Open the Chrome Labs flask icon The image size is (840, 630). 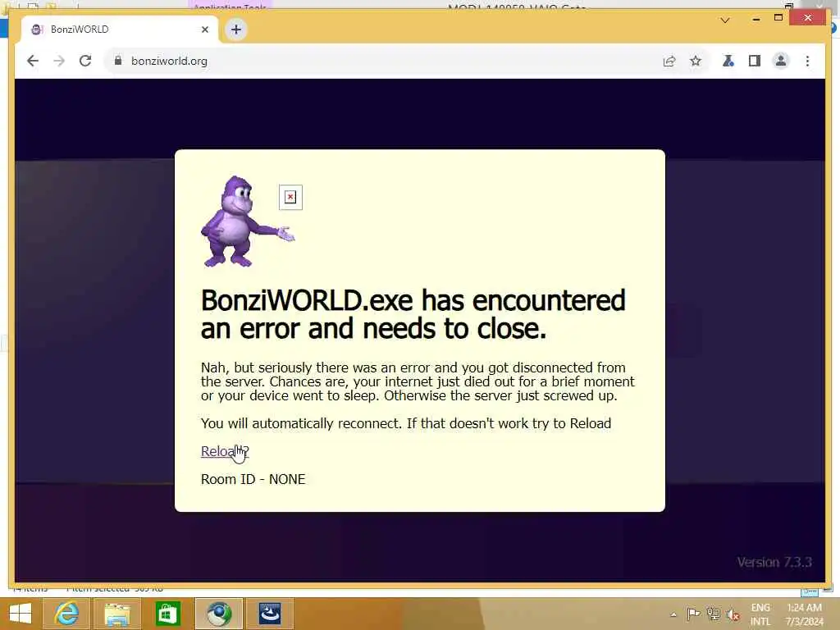click(728, 61)
